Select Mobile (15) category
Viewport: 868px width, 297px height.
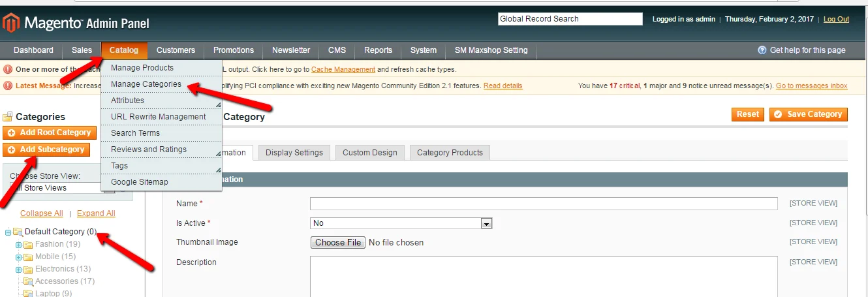click(55, 257)
